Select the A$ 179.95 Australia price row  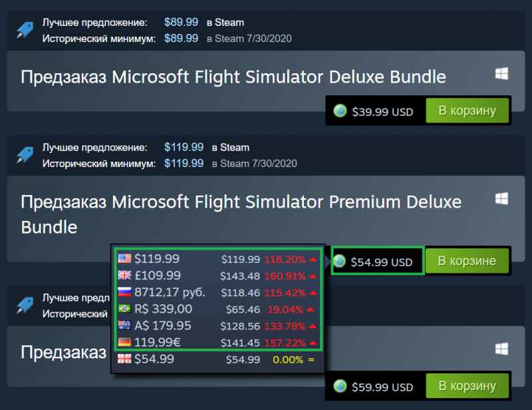(x=217, y=326)
